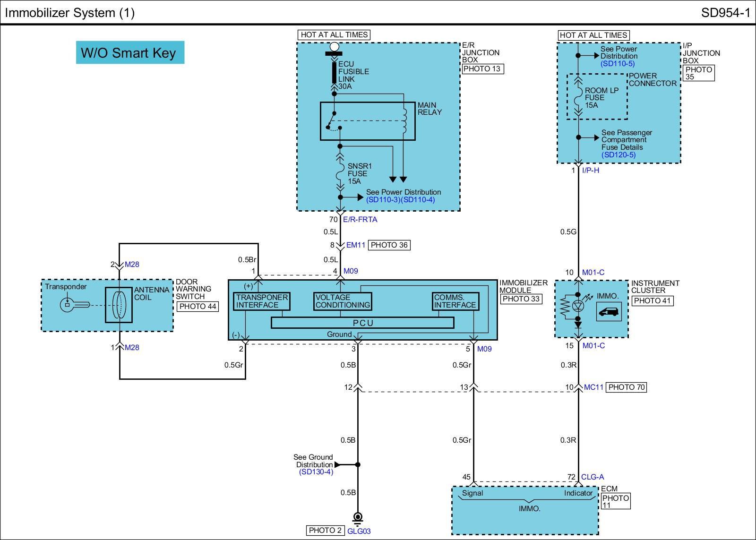Click the ROOM LP fuse symbol

click(x=578, y=98)
